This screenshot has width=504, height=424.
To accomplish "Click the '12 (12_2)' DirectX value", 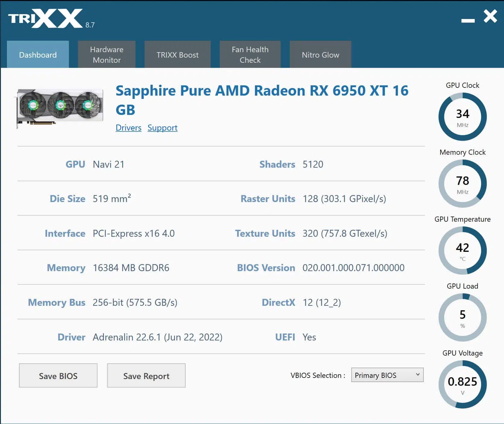I will [322, 302].
